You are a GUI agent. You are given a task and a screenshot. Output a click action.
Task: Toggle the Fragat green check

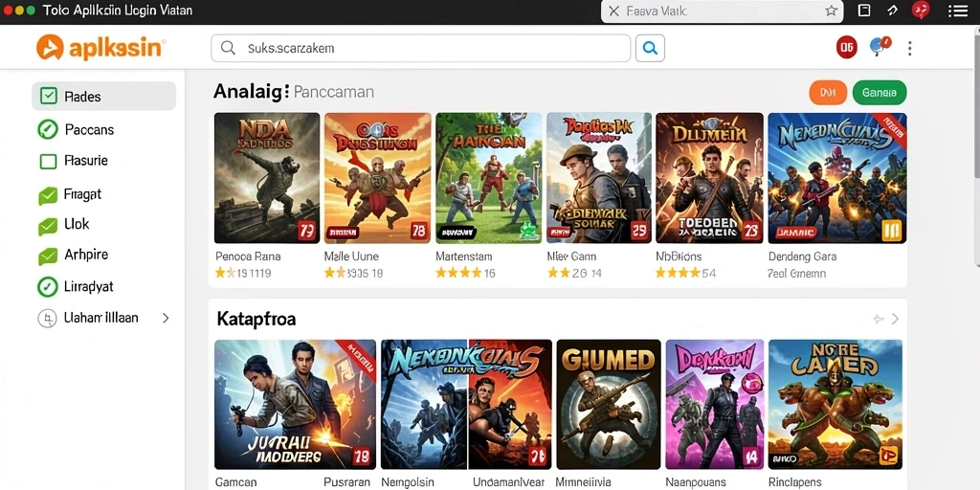[48, 195]
